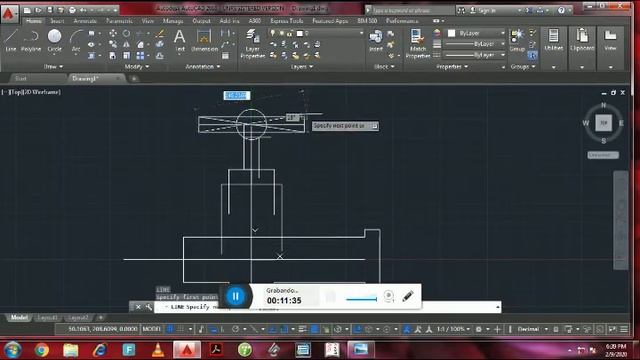Toggle clean screen at status bar end
This screenshot has height=360, width=640.
tap(613, 329)
